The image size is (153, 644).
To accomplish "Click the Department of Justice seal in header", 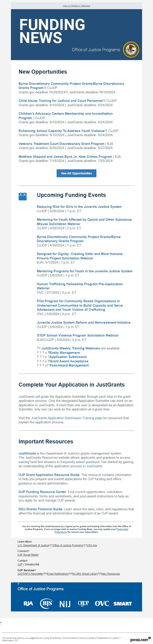I will click(131, 50).
